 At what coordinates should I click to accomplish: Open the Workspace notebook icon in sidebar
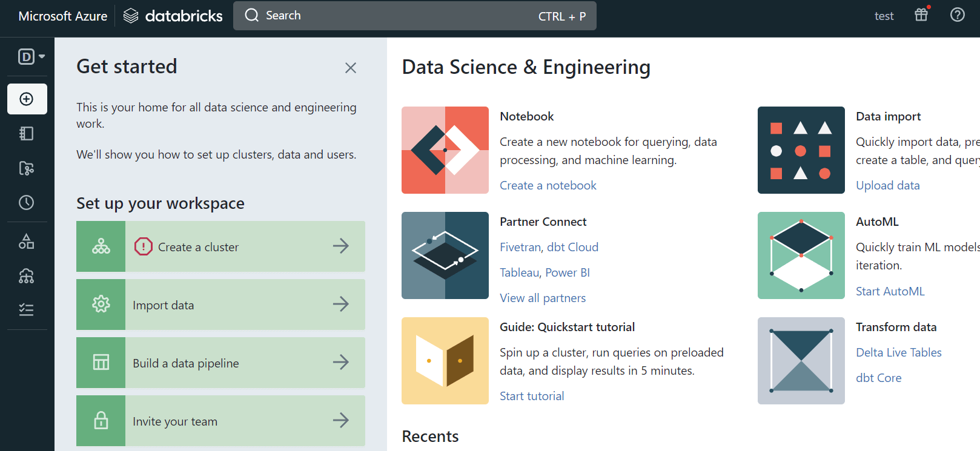(27, 134)
